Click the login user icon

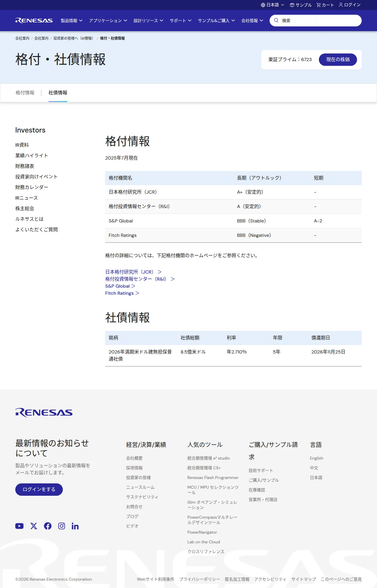(x=341, y=5)
